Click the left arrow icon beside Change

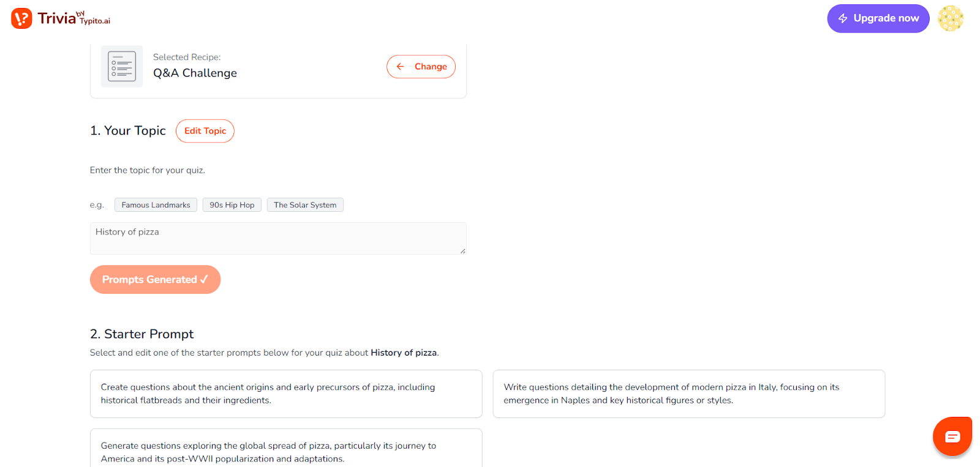(401, 67)
